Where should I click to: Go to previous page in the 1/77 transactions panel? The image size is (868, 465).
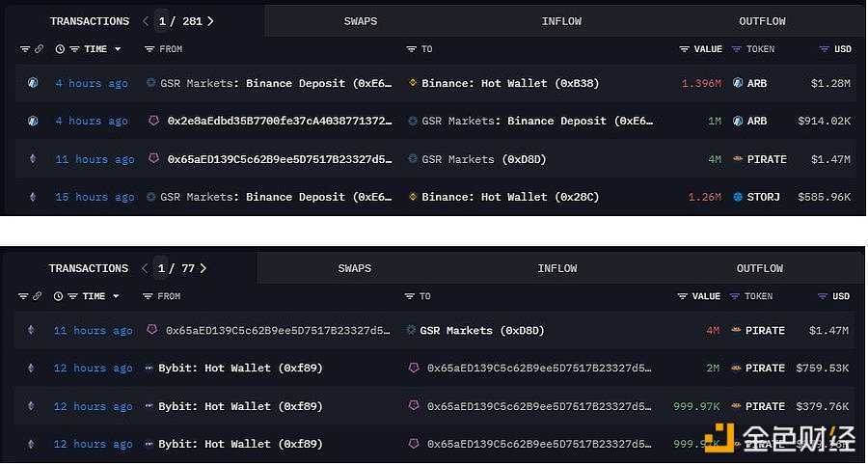point(145,268)
